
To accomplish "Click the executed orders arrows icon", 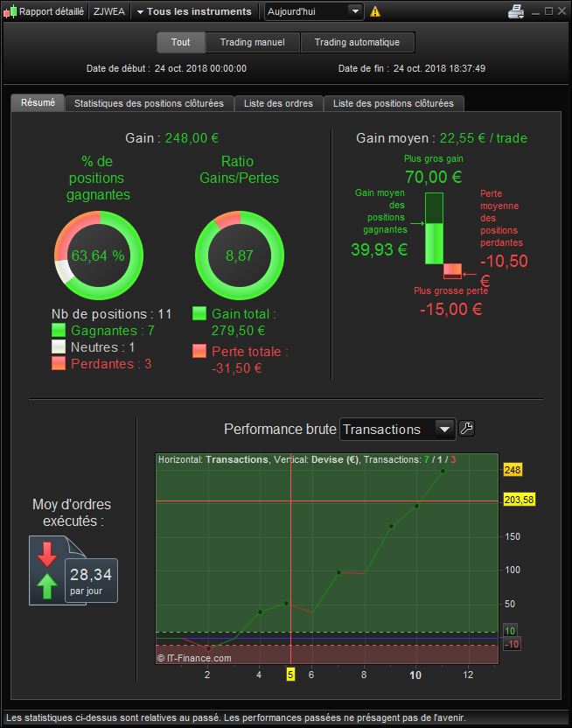I will [47, 570].
